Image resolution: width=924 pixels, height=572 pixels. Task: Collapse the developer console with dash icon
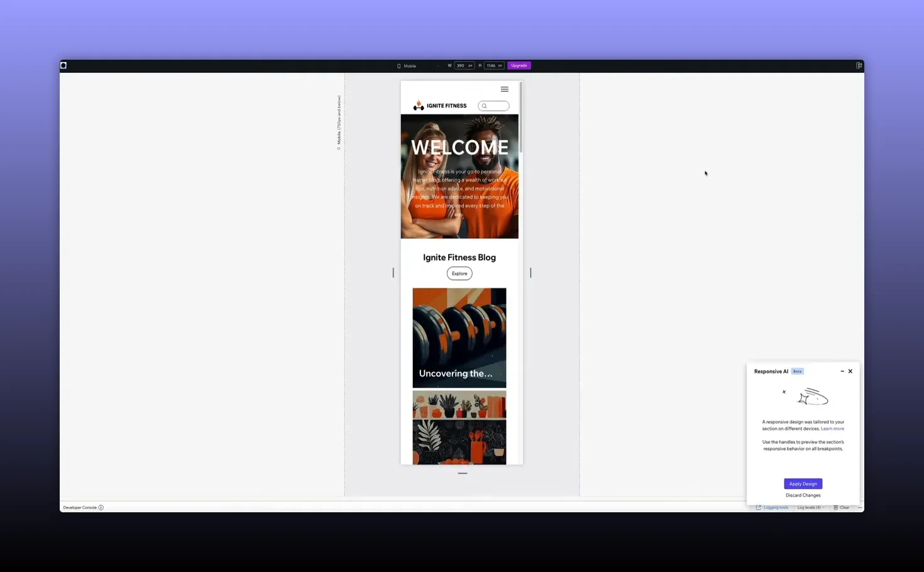click(x=859, y=507)
